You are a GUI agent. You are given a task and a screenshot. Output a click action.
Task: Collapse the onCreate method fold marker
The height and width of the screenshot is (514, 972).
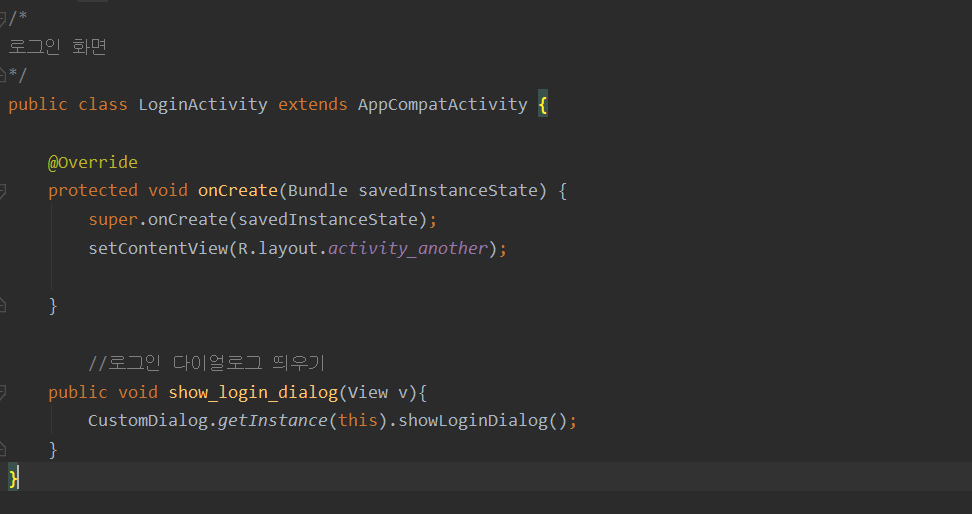2,191
